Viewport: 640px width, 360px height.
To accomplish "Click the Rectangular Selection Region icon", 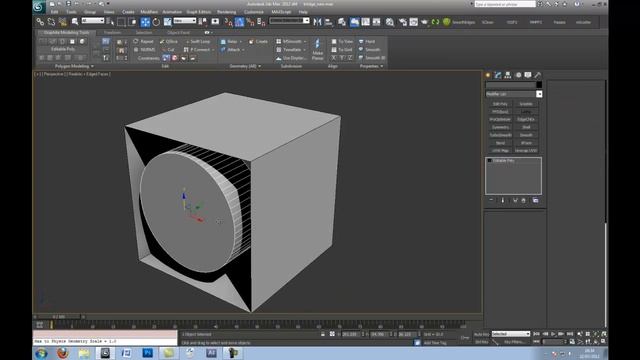I will [121, 22].
